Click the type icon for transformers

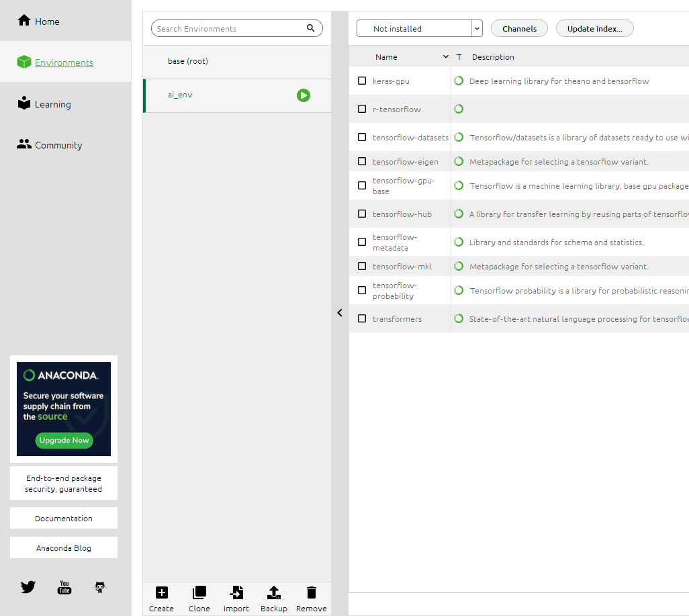[x=458, y=318]
